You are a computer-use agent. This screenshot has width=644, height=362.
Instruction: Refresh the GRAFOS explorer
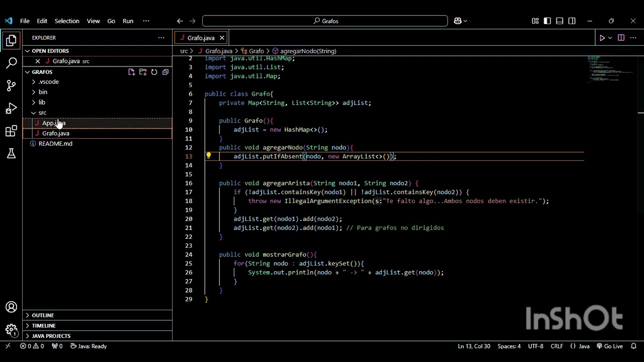(x=154, y=72)
